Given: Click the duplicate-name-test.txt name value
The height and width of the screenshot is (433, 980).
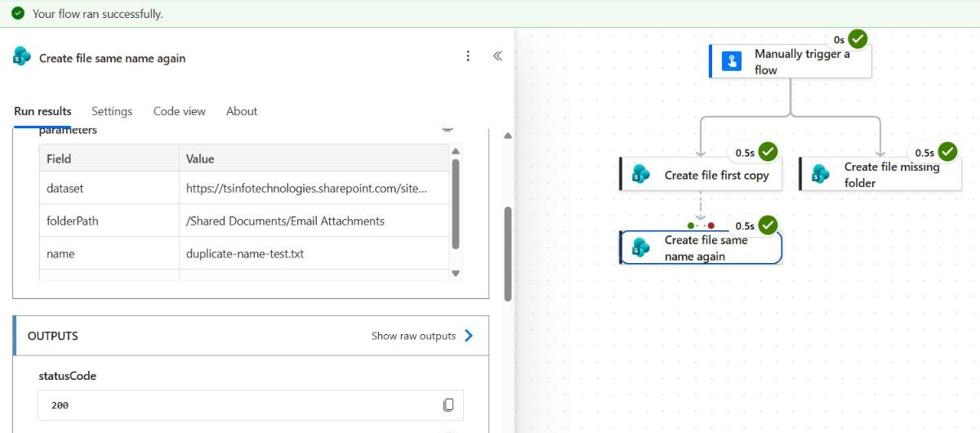Looking at the screenshot, I should click(245, 254).
